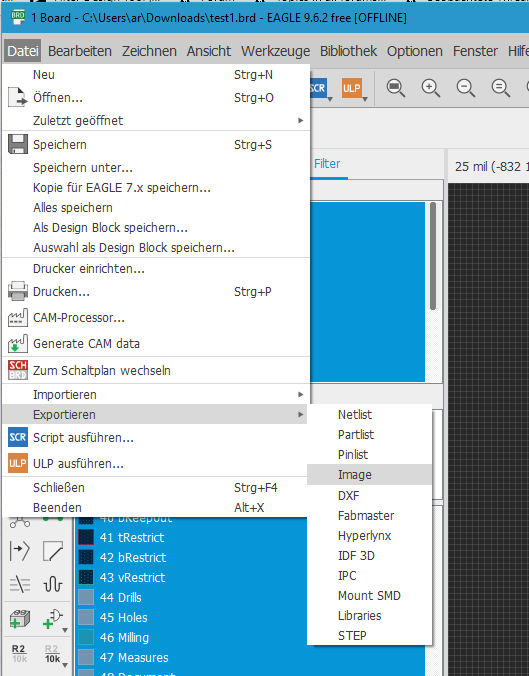The width and height of the screenshot is (529, 676).
Task: Select STEP export option
Action: coord(369,635)
